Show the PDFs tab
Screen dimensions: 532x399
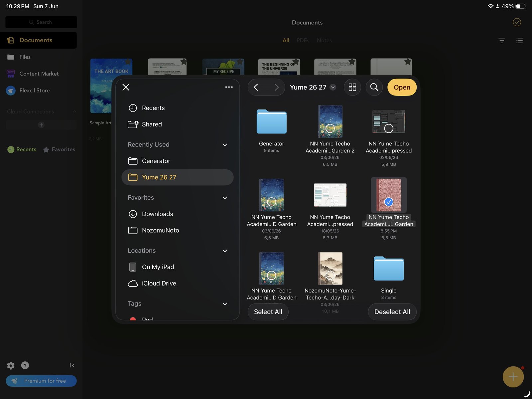pos(303,40)
